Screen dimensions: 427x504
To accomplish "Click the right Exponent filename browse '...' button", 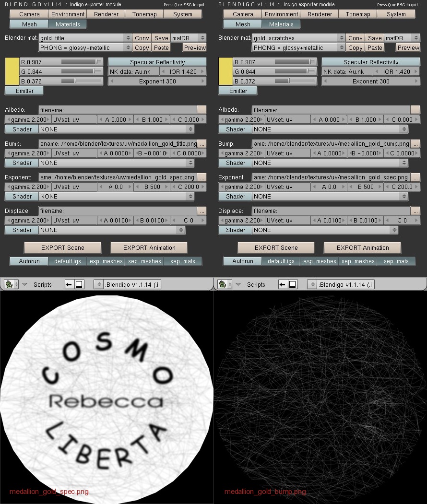I will (x=415, y=177).
